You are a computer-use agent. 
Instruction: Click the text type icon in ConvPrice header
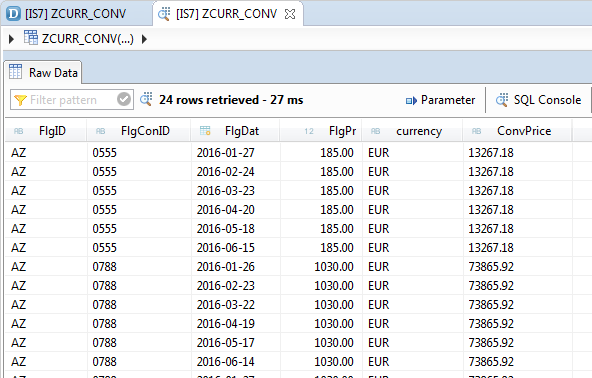(476, 131)
